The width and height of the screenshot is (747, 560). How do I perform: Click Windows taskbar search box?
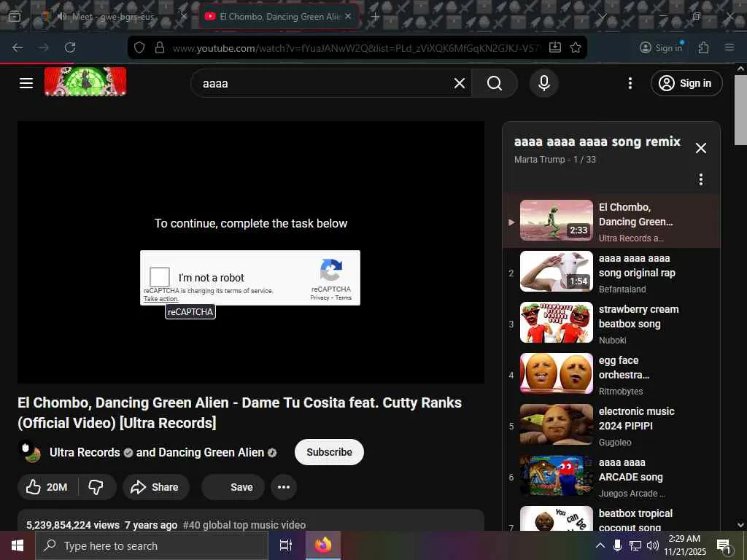(152, 545)
